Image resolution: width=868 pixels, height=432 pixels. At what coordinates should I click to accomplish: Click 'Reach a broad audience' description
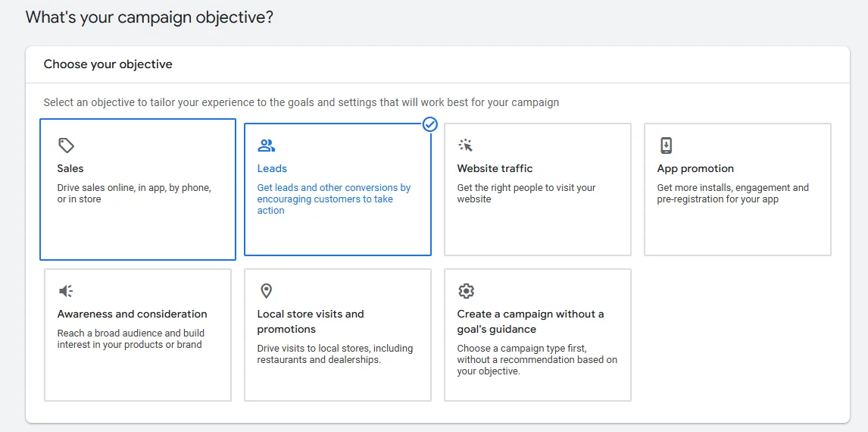[131, 339]
